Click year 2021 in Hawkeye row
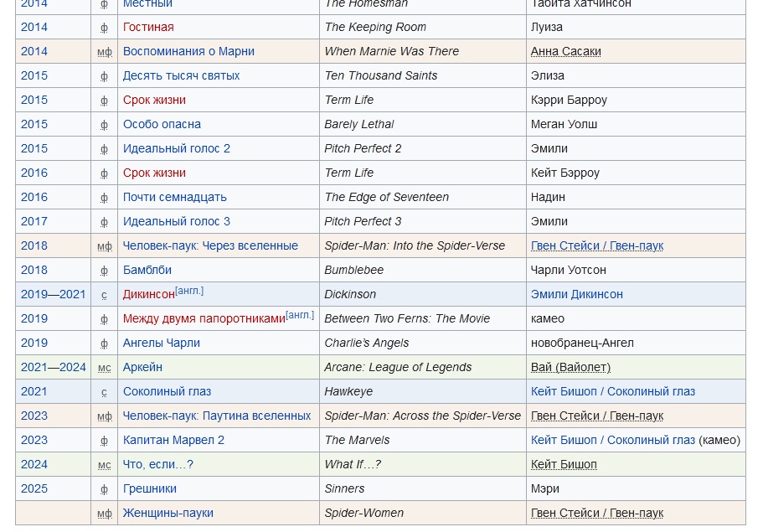Image resolution: width=763 pixels, height=532 pixels. pos(34,392)
